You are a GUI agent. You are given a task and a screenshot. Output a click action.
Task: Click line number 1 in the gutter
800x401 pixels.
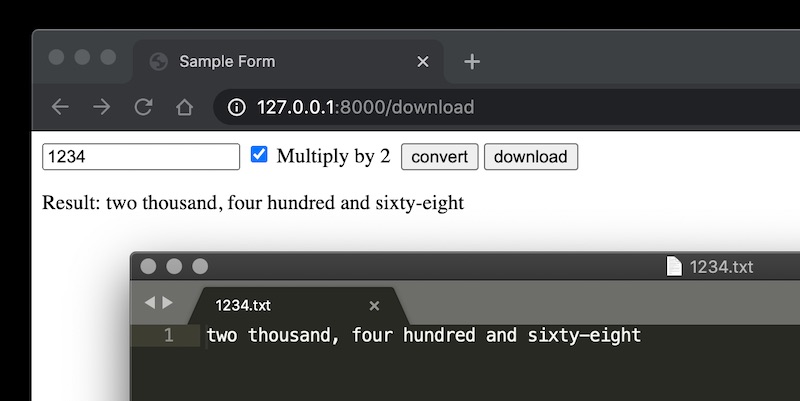coord(168,336)
